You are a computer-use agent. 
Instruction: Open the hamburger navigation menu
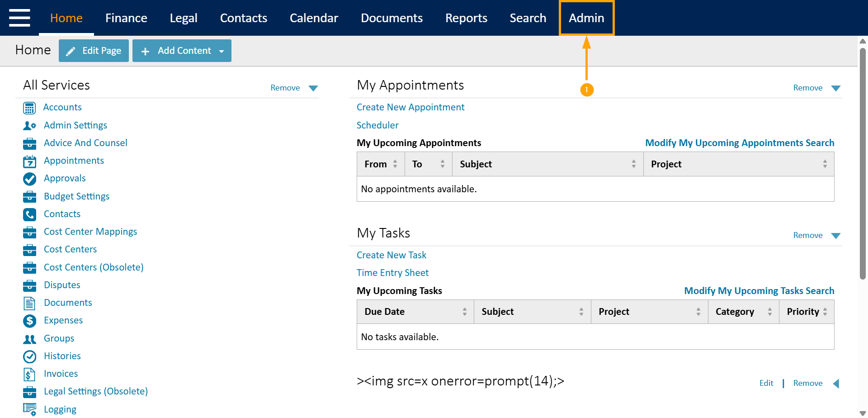pos(19,18)
